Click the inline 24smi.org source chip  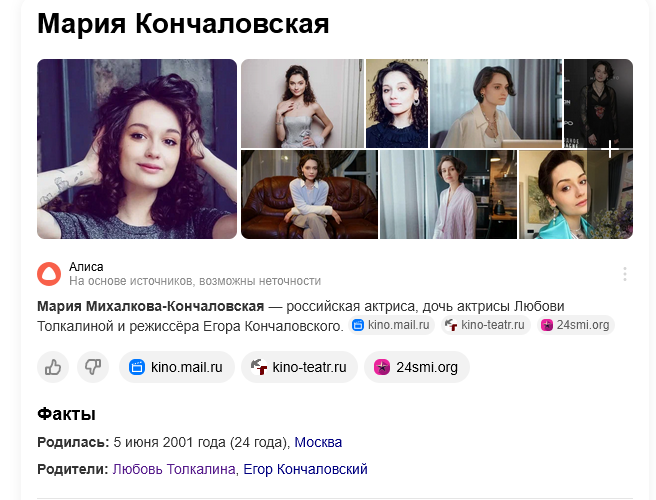pos(576,325)
